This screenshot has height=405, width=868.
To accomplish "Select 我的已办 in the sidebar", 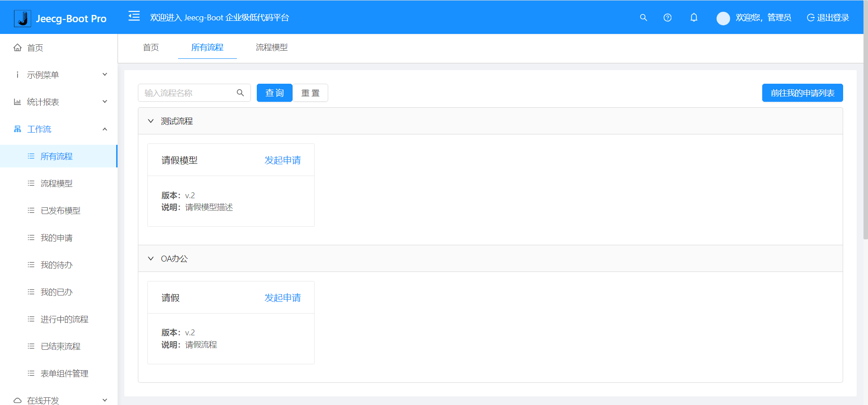I will click(59, 292).
